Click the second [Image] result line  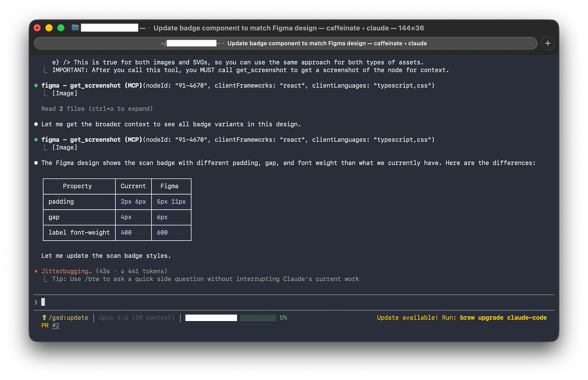pos(65,147)
